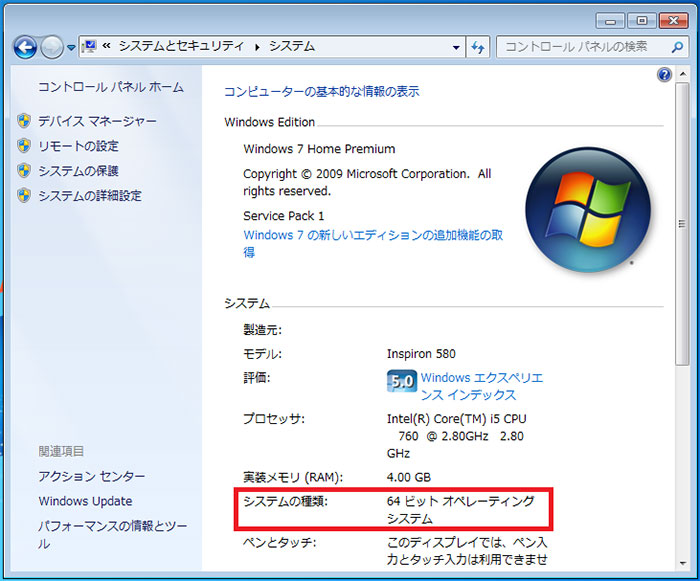700x581 pixels.
Task: Maximize the system window
Action: (x=642, y=21)
